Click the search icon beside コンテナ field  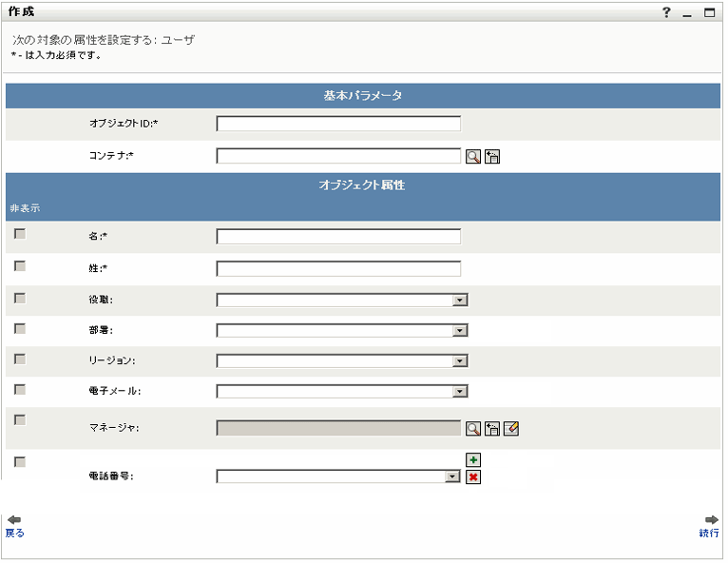pos(473,157)
